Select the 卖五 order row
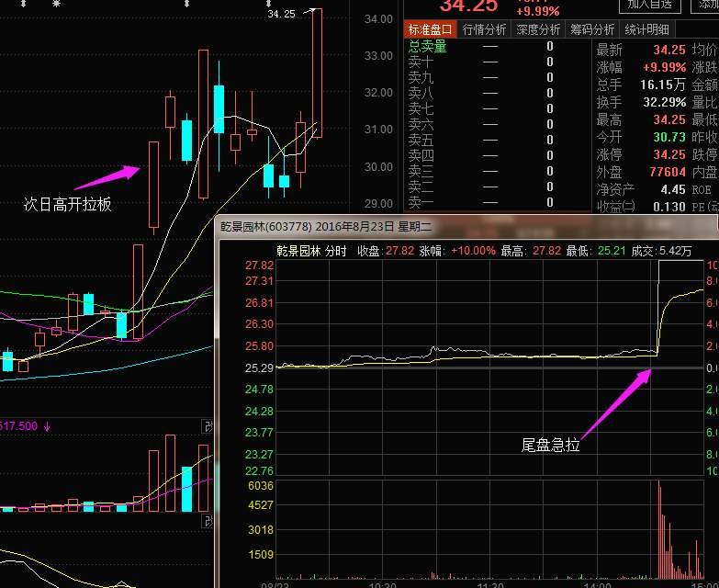 point(421,140)
